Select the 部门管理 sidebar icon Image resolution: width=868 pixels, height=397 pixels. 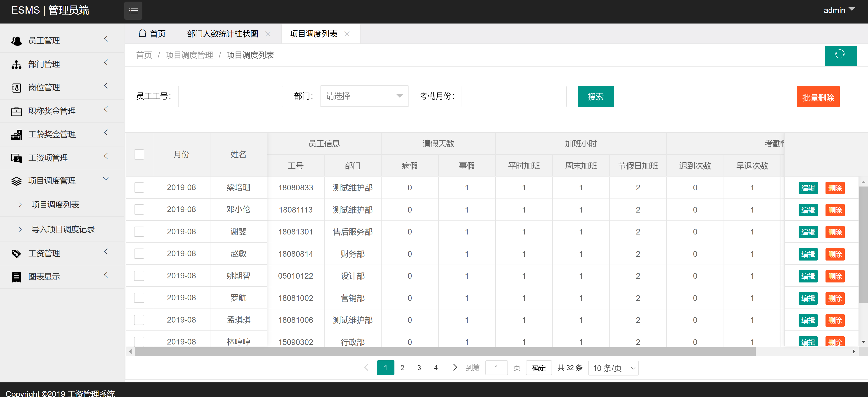16,64
